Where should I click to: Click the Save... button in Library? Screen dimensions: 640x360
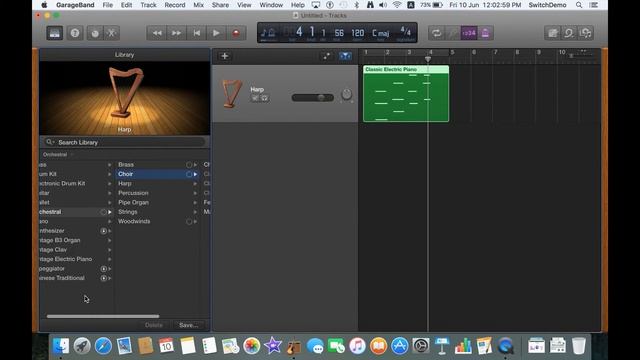click(x=188, y=325)
